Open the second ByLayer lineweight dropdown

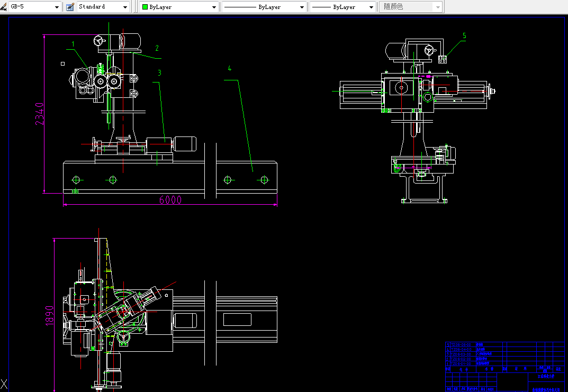coord(342,7)
